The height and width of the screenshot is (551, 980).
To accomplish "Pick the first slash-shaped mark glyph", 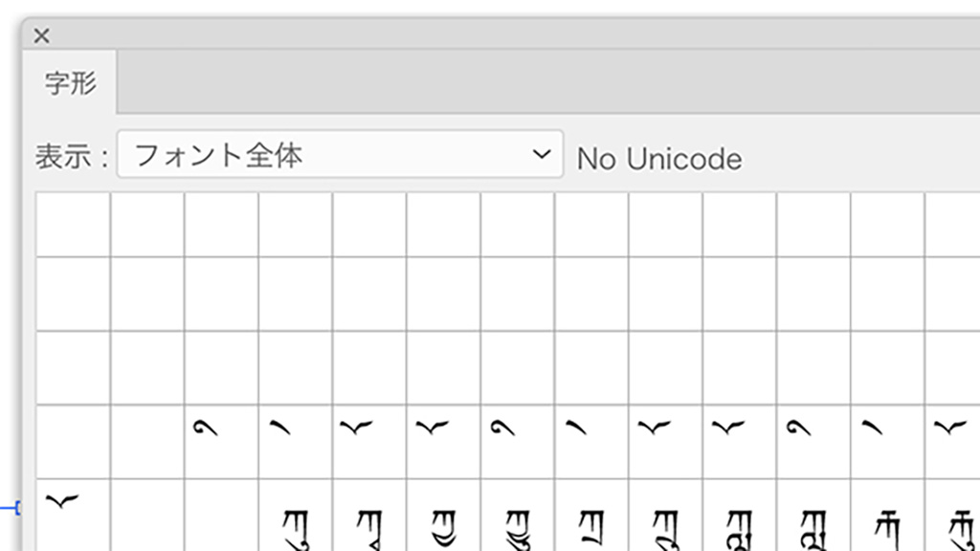I will pyautogui.click(x=280, y=429).
